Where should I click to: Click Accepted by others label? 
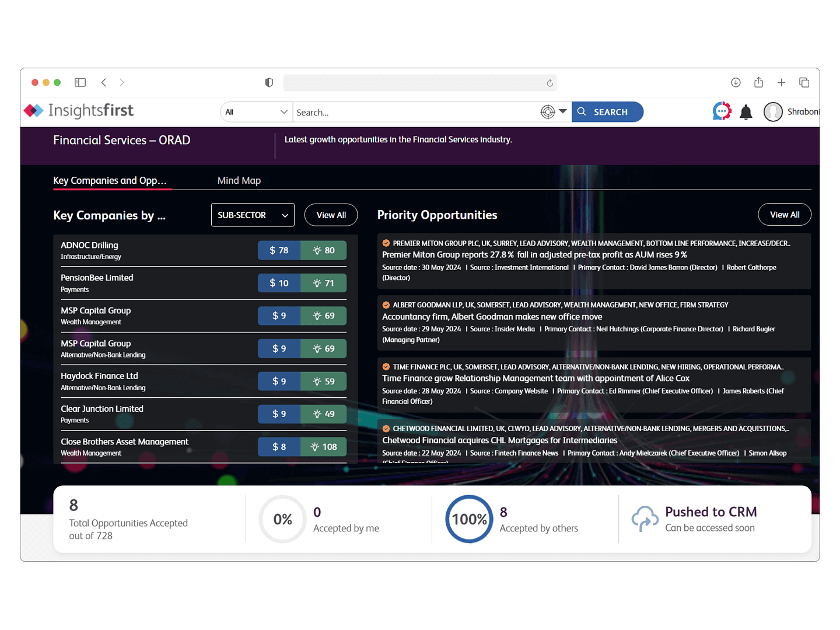coord(538,528)
